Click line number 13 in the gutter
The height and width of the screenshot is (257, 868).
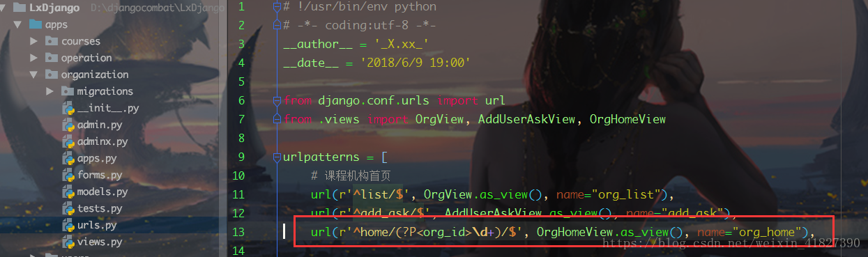tap(238, 232)
